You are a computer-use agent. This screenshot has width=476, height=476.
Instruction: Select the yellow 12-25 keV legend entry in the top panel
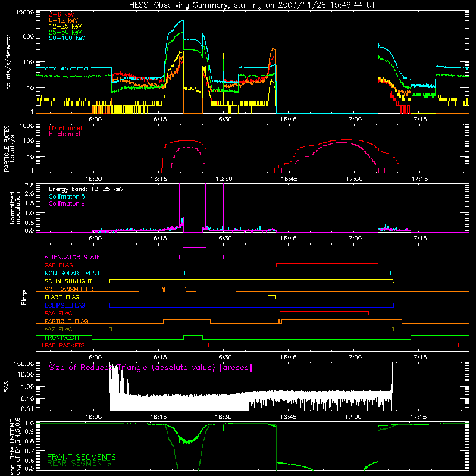tap(65, 26)
